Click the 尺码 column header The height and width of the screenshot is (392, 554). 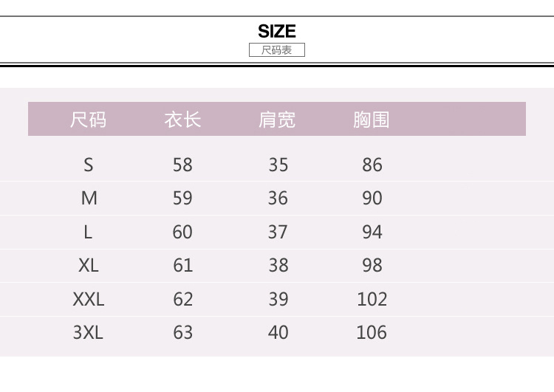89,120
